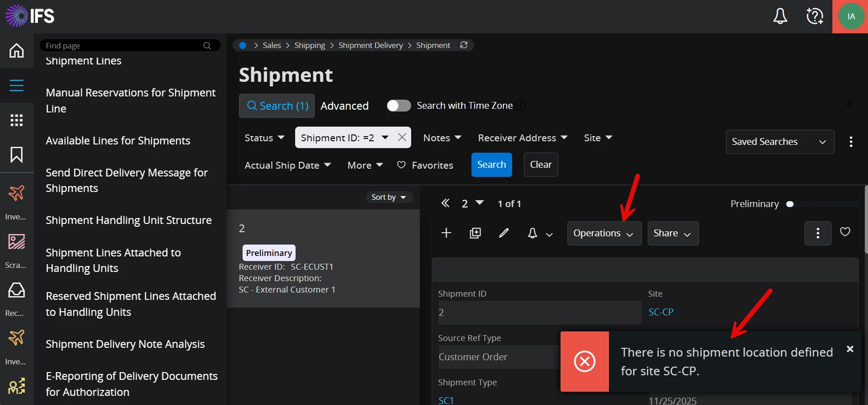The image size is (868, 405).
Task: Open the Sort by dropdown
Action: (x=389, y=197)
